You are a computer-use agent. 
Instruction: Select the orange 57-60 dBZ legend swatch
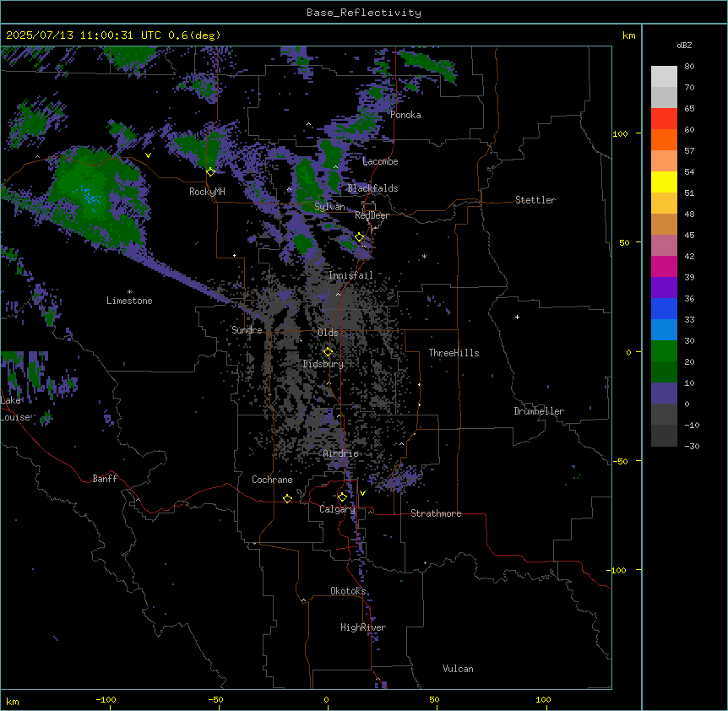coord(664,139)
